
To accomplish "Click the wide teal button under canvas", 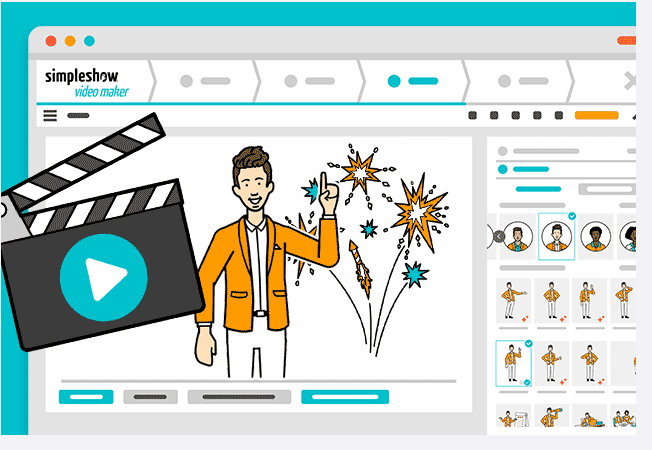I will point(345,397).
